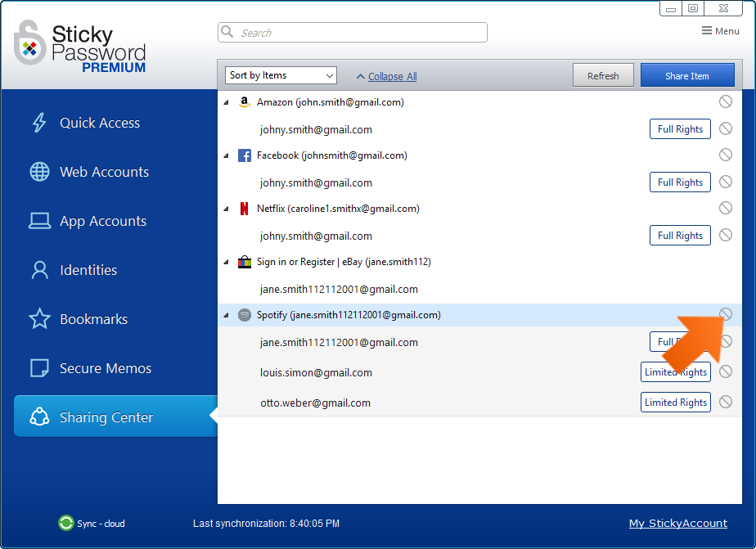Change Limited Rights for otto.weber@gmail.com

click(676, 403)
